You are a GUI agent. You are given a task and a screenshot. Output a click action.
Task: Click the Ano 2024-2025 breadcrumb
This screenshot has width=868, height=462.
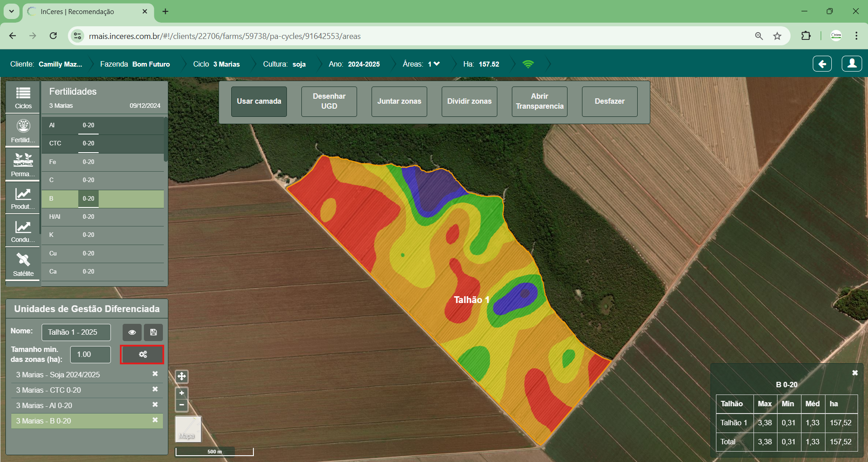[x=354, y=64]
